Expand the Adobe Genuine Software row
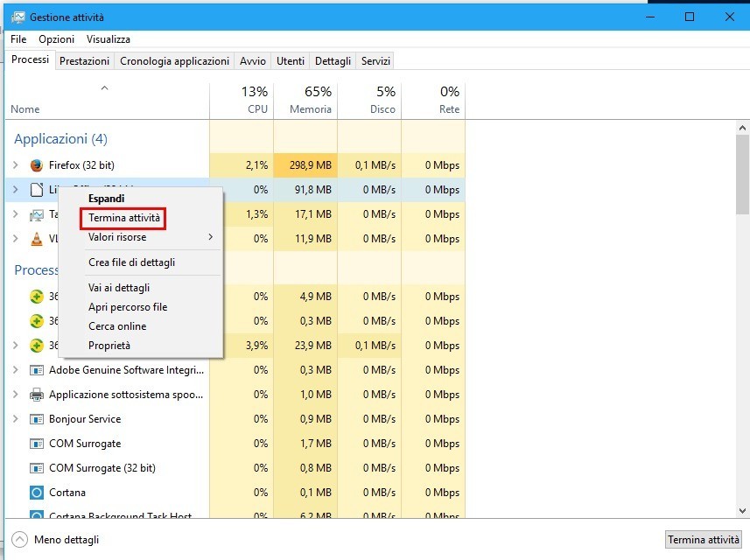The width and height of the screenshot is (750, 560). click(x=16, y=370)
